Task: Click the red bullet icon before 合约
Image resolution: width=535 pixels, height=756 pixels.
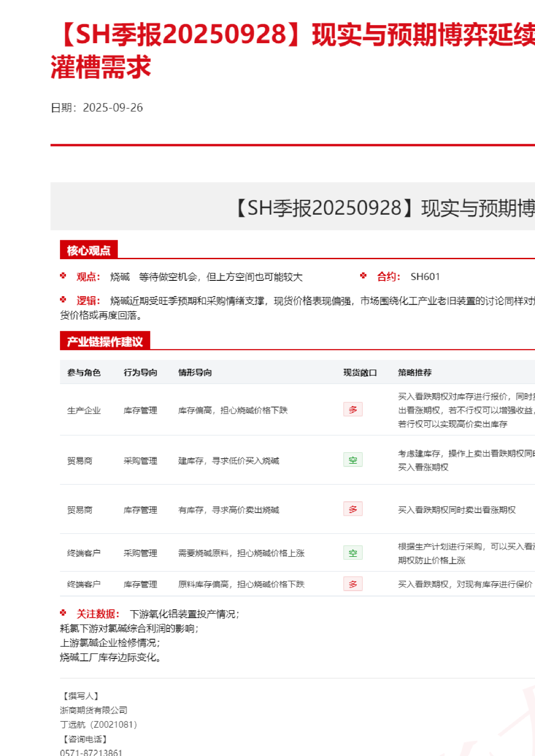Action: (363, 276)
